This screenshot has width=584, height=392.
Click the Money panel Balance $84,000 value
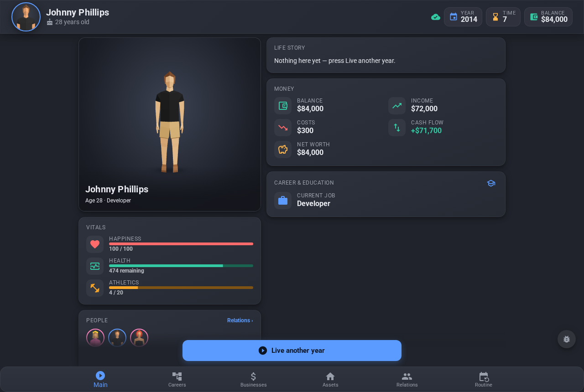pyautogui.click(x=310, y=109)
